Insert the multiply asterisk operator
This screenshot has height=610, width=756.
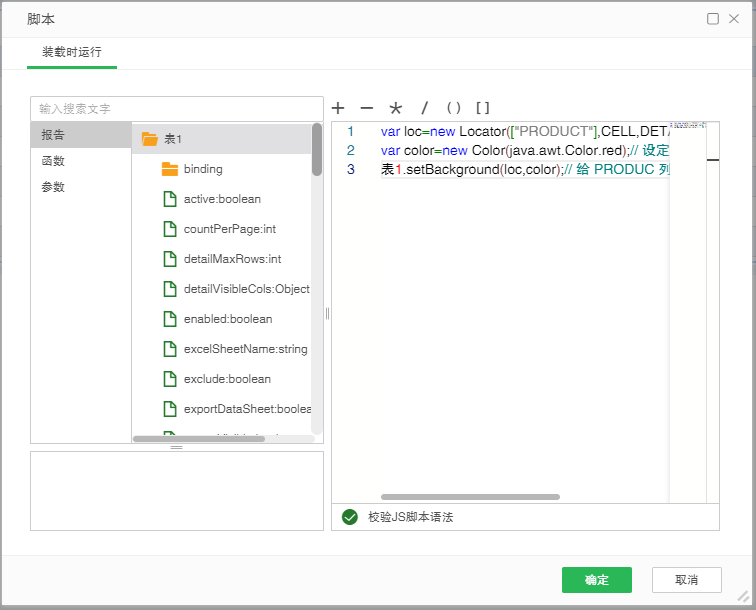point(395,108)
